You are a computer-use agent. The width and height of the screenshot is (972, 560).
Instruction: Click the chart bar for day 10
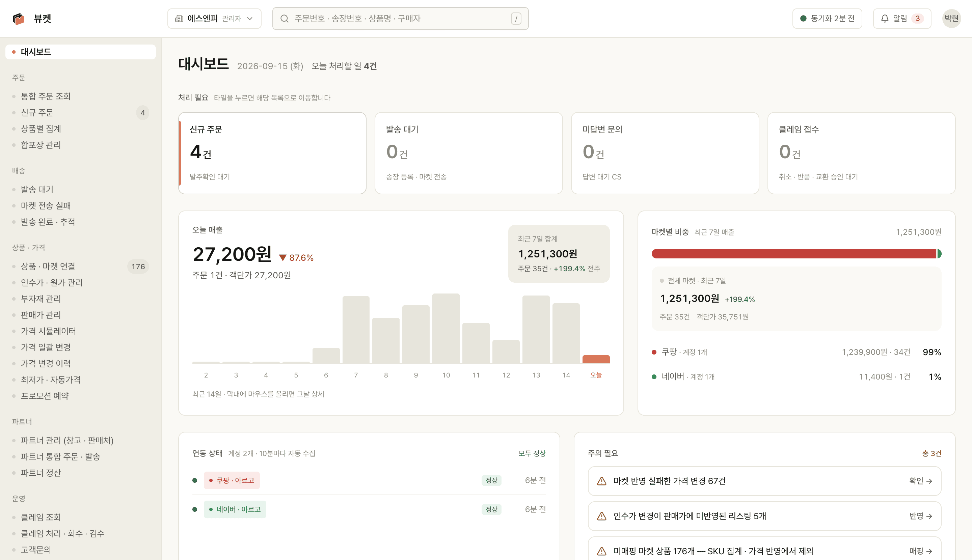(x=446, y=329)
